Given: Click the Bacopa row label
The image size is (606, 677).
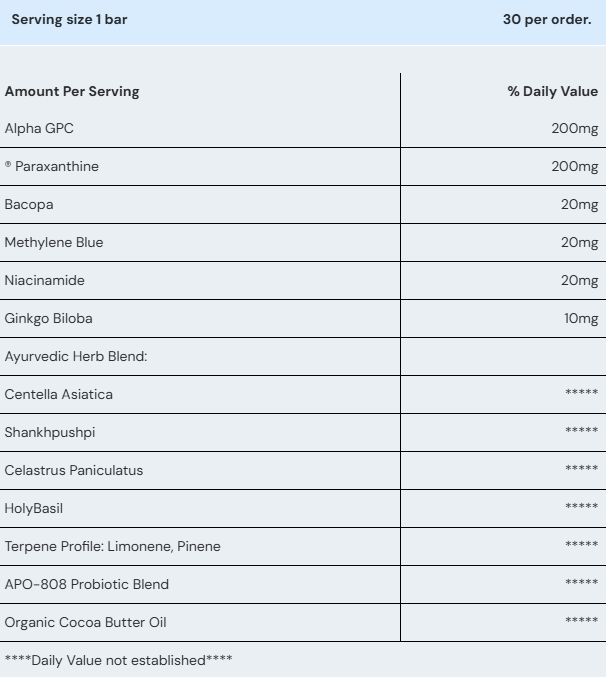Looking at the screenshot, I should [29, 205].
